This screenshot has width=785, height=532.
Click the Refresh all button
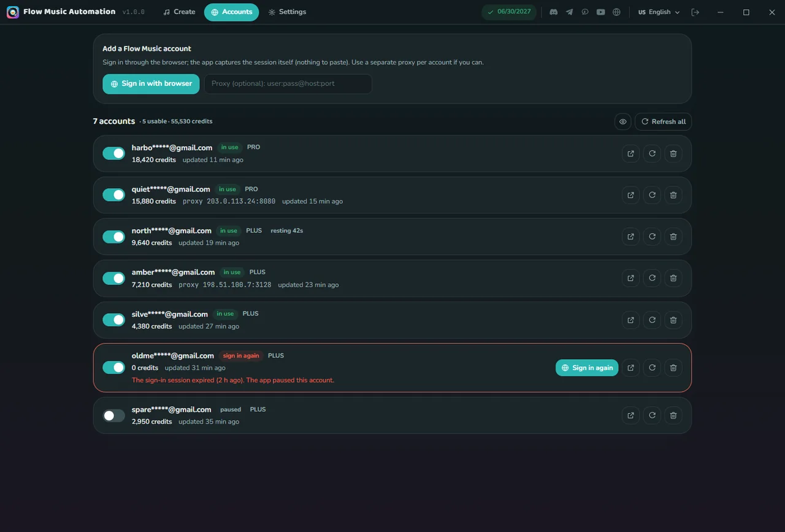coord(663,122)
